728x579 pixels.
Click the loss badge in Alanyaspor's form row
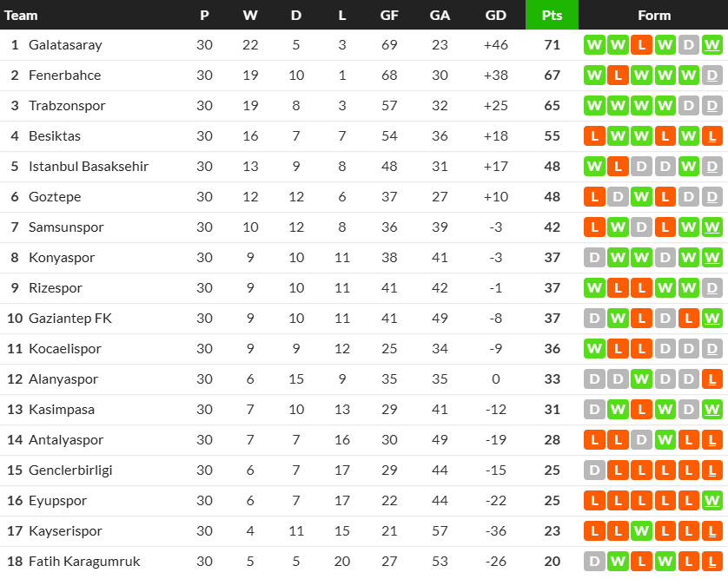(712, 379)
